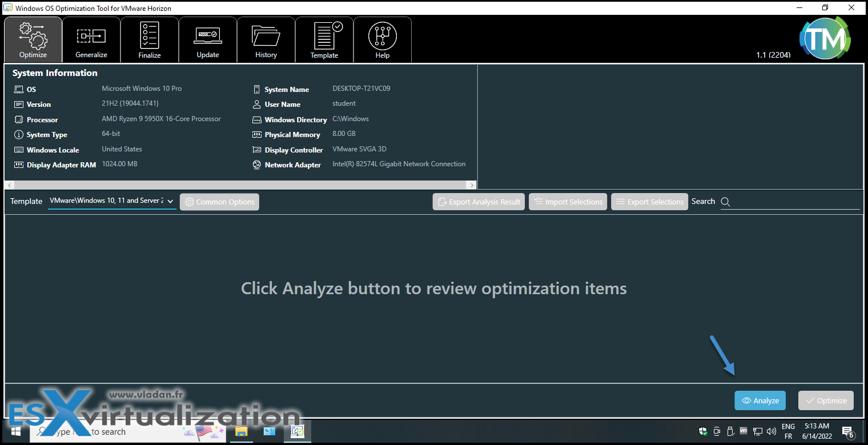Click the Safely Remove Hardware USB icon
Viewport: 868px width, 445px height.
(730, 431)
